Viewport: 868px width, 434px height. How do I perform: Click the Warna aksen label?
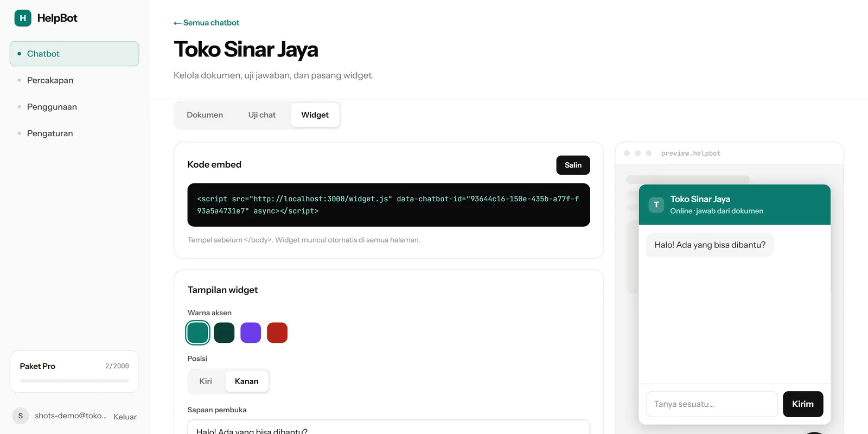[209, 313]
